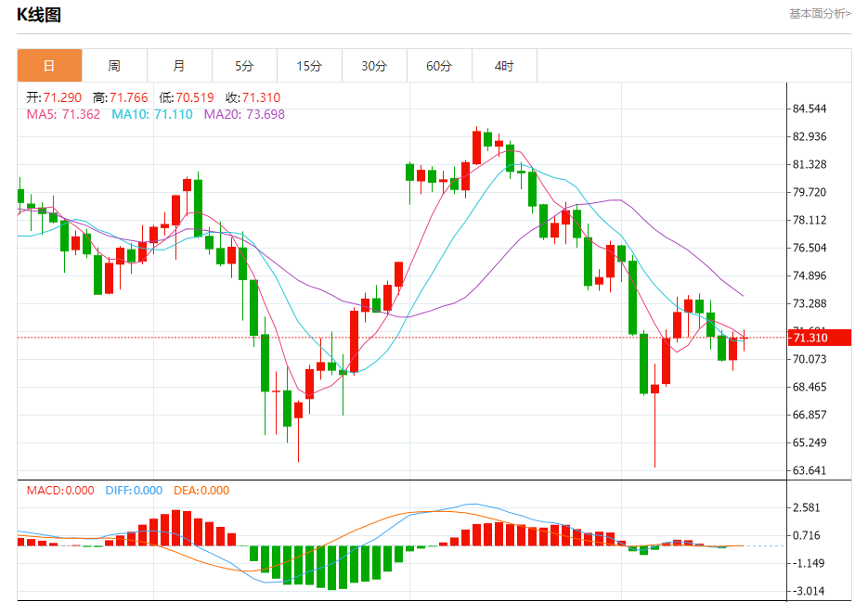Click the 63.641 price axis label
This screenshot has width=868, height=602.
click(x=810, y=470)
